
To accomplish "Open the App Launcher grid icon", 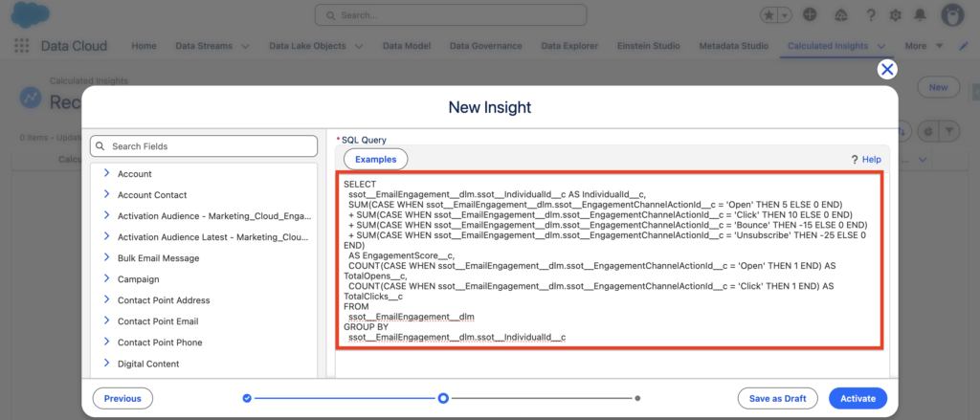I will coord(21,46).
